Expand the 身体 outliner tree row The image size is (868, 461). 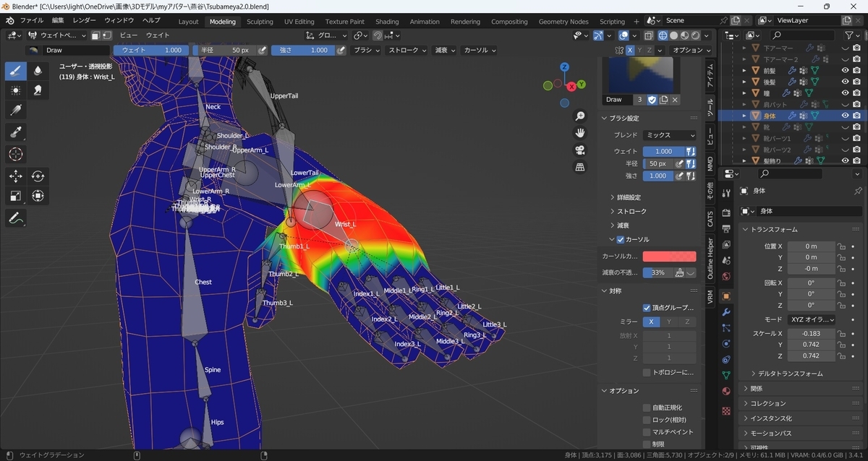point(744,116)
